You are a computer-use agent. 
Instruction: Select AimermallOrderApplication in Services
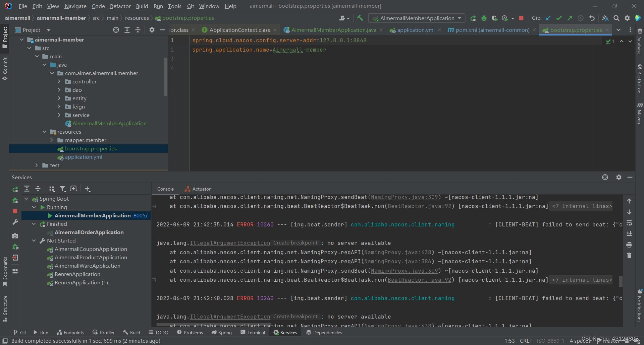89,232
